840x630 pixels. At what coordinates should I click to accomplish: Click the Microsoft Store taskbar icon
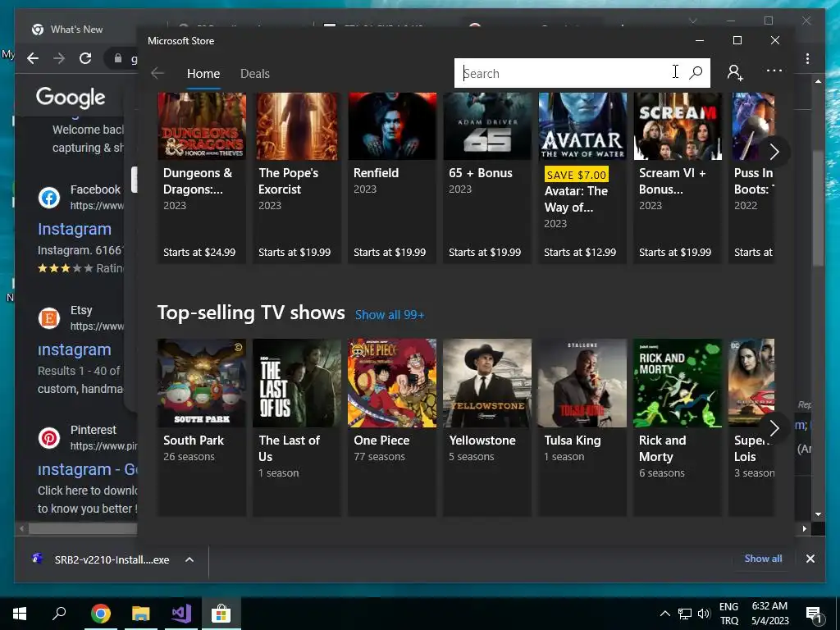coord(221,614)
